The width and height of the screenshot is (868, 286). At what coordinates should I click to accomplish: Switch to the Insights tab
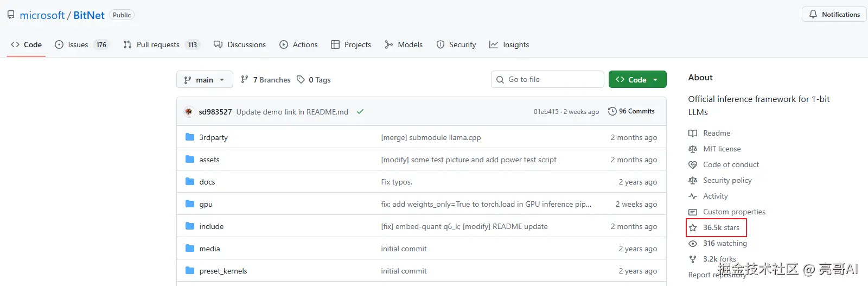click(x=509, y=45)
